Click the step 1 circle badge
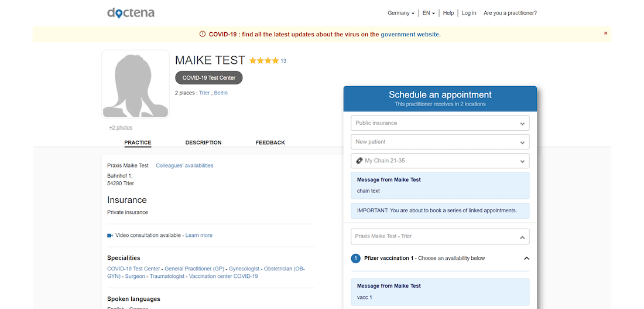 click(356, 259)
